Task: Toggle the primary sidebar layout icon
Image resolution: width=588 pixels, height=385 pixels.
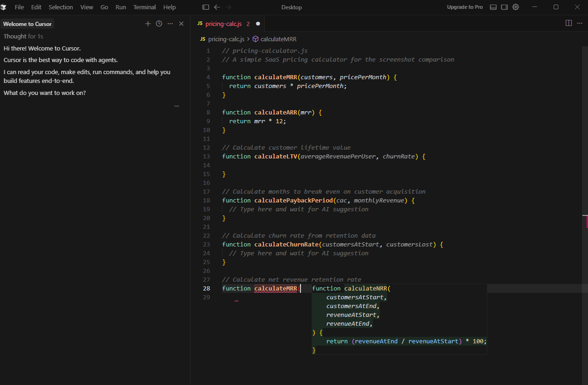Action: (x=206, y=7)
